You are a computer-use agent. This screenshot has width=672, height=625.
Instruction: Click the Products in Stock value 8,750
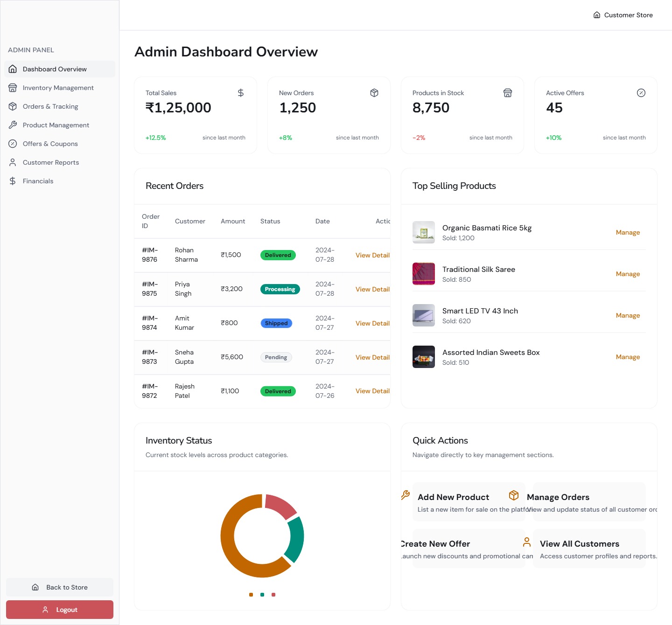tap(431, 108)
